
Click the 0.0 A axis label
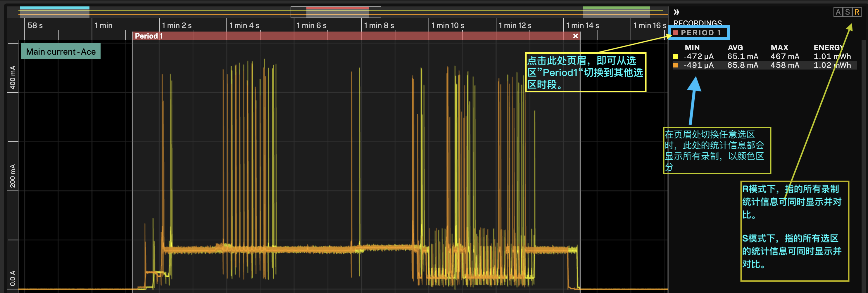[x=13, y=278]
